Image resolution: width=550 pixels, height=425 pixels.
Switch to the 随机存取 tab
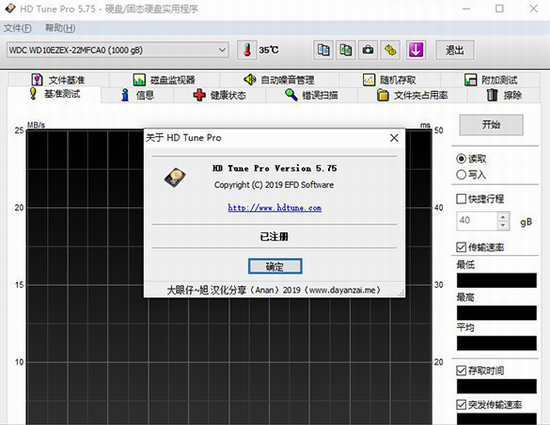click(x=389, y=80)
